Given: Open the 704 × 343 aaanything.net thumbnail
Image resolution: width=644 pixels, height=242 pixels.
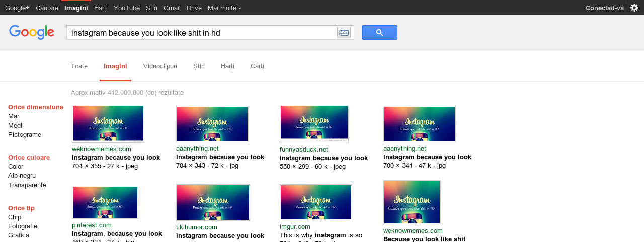Looking at the screenshot, I should point(212,124).
